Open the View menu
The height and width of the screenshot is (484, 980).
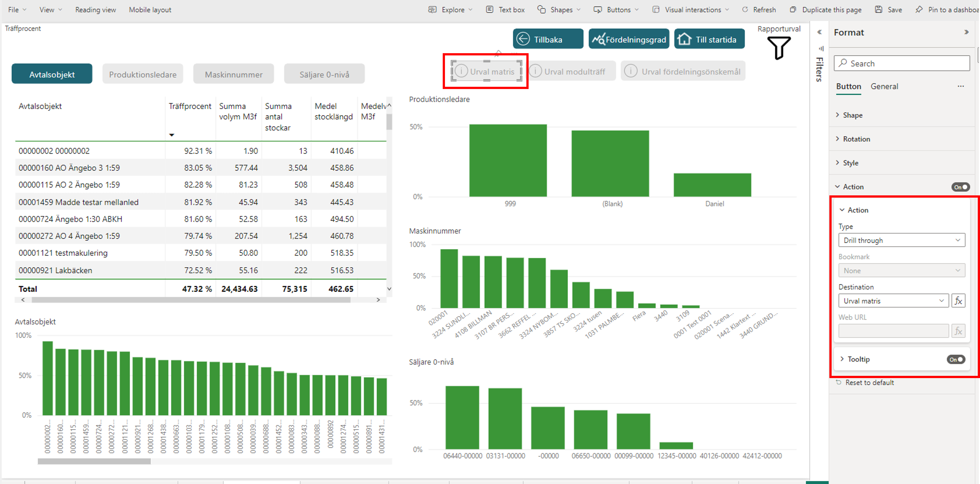51,10
